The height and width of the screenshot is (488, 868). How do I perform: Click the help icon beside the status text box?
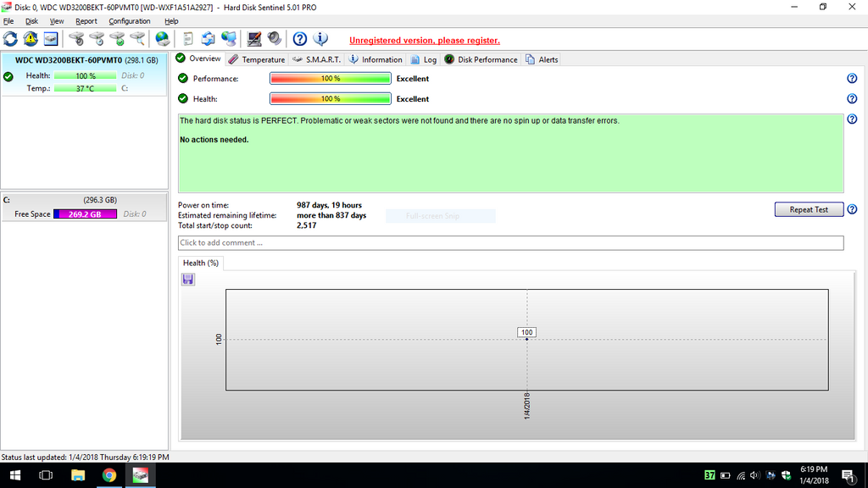(852, 119)
